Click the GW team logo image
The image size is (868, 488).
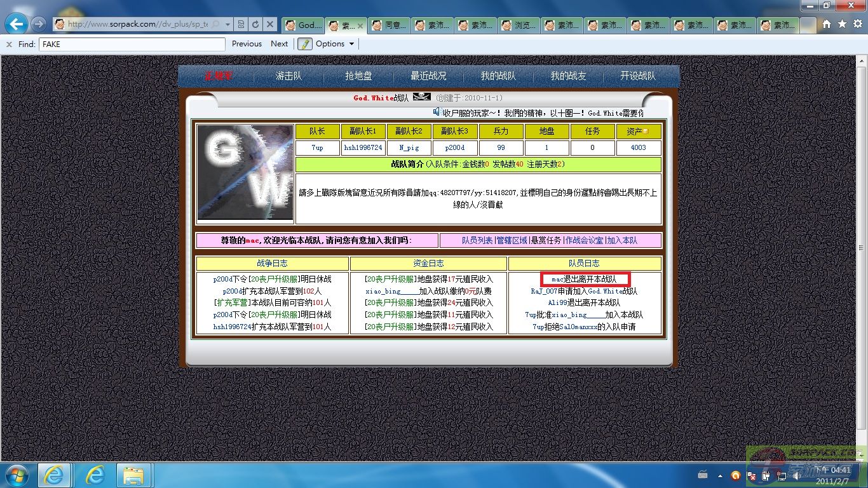point(245,172)
